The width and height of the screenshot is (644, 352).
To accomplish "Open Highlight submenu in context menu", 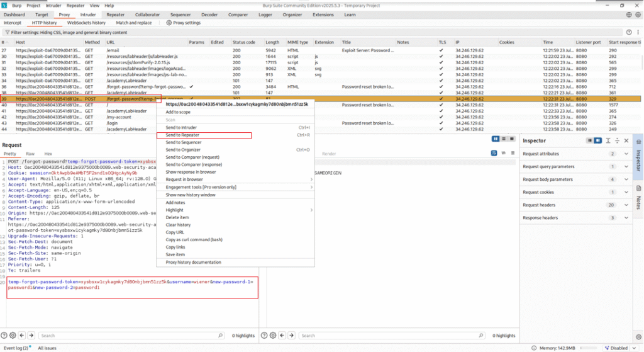I will click(x=235, y=210).
